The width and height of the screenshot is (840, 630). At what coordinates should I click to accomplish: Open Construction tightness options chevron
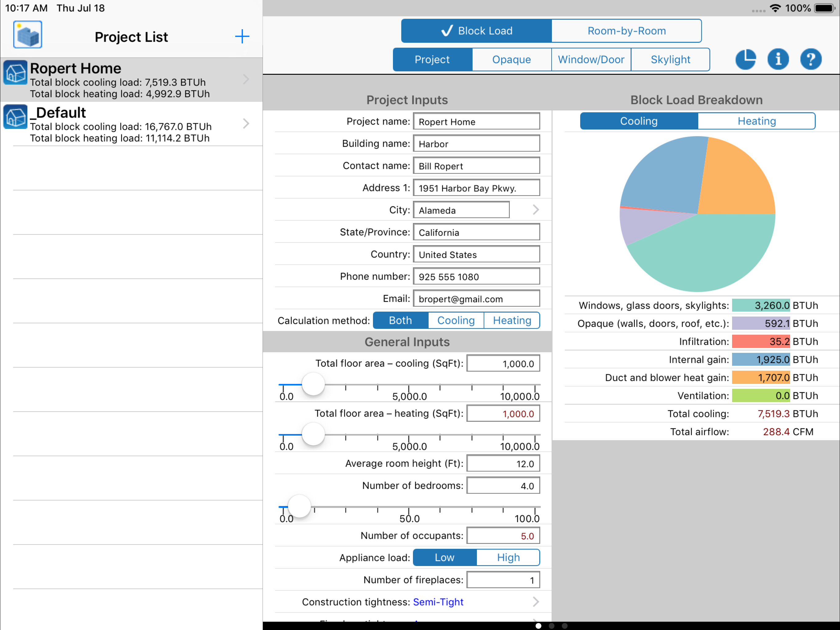pos(535,601)
